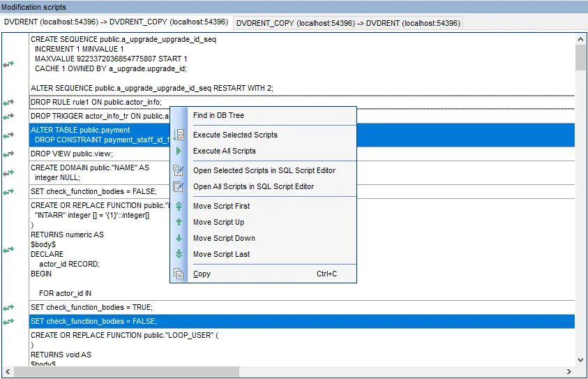588x379 pixels.
Task: Click the Execute Selected Scripts icon
Action: (x=179, y=135)
